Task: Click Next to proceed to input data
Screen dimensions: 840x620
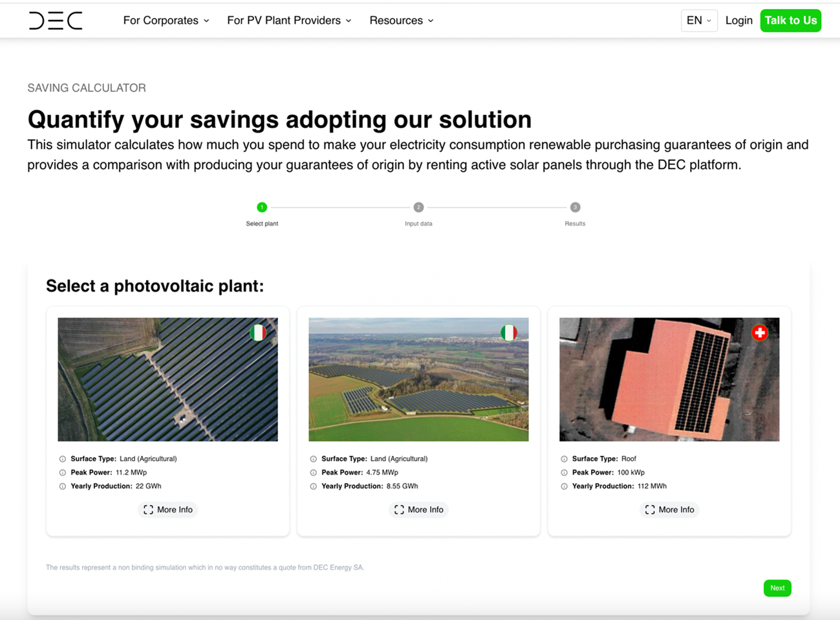Action: click(777, 588)
